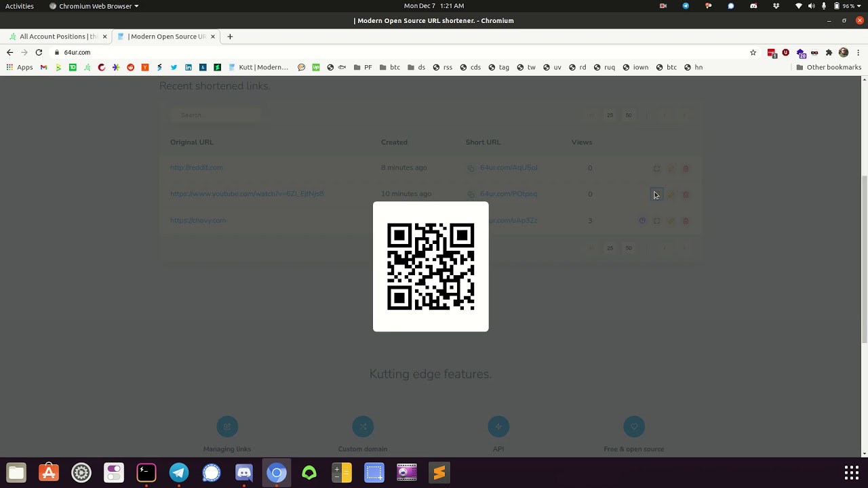
Task: Open the ruq bookmark
Action: [604, 67]
